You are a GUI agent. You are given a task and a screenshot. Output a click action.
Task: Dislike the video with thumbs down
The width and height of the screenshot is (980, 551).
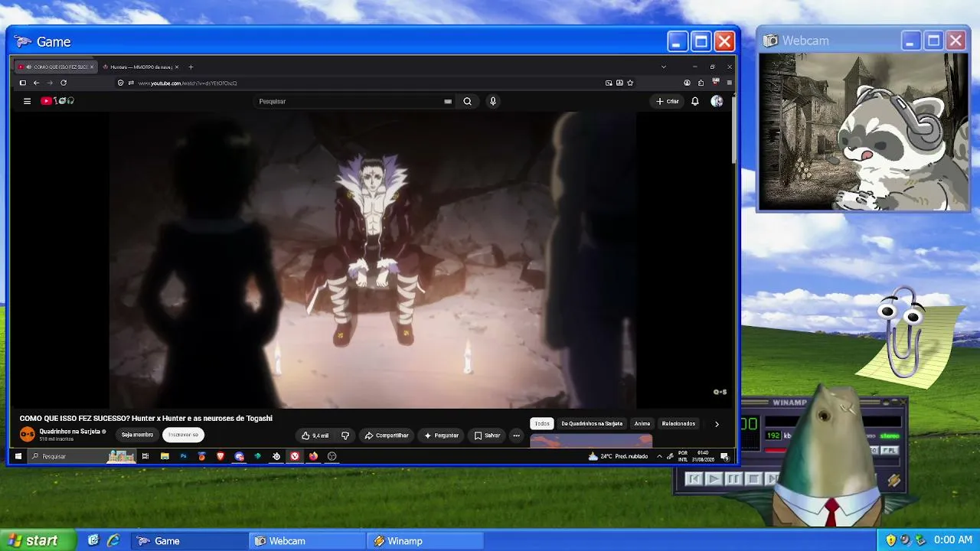click(345, 435)
